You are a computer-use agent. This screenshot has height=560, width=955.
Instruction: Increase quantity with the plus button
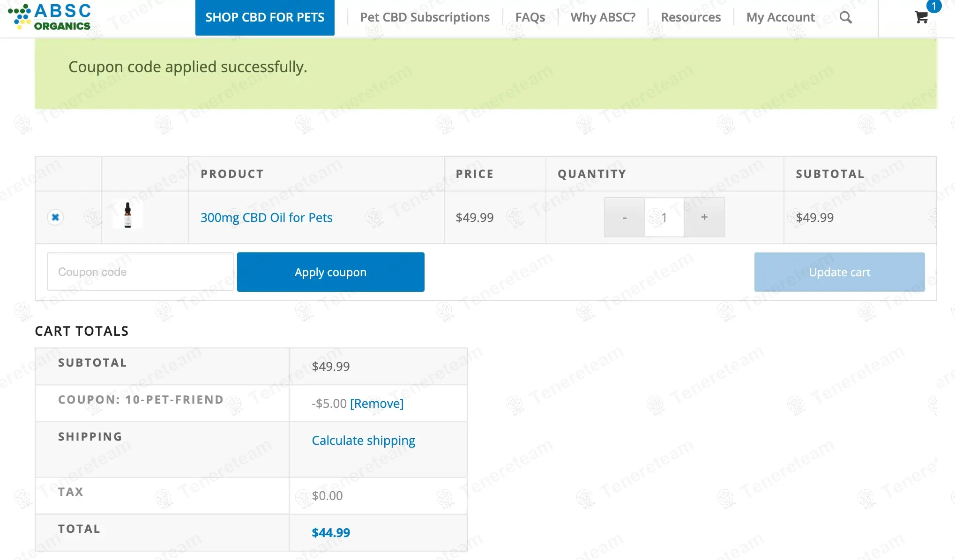pos(704,217)
